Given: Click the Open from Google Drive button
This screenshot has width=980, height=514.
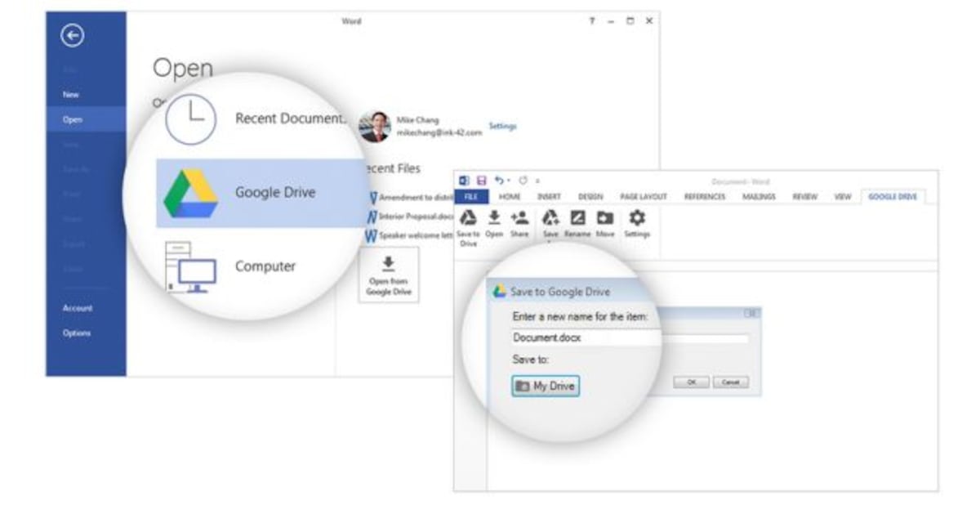Looking at the screenshot, I should [389, 275].
